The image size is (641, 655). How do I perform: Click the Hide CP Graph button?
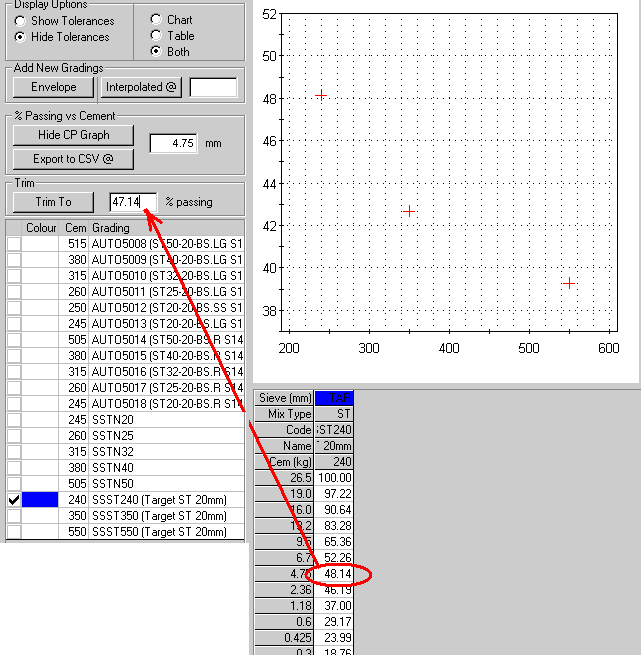(73, 135)
